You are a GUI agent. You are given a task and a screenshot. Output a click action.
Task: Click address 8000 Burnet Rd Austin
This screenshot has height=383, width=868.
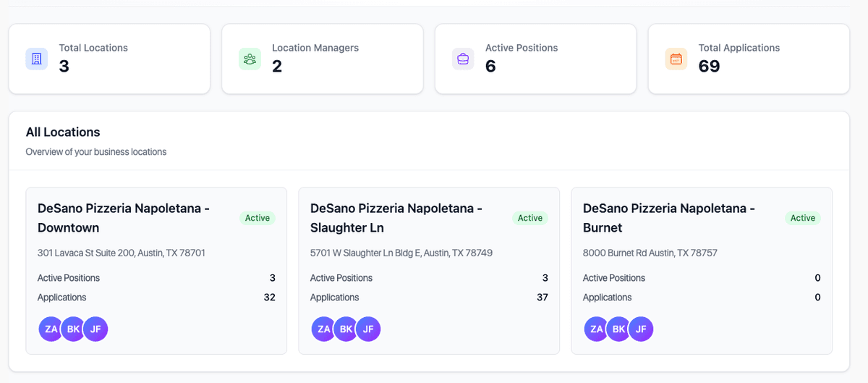650,253
